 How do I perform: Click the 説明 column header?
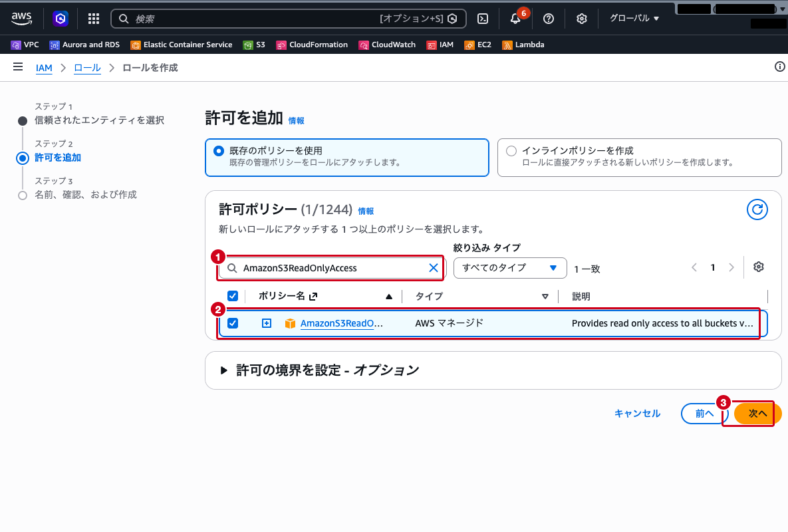[x=581, y=297]
